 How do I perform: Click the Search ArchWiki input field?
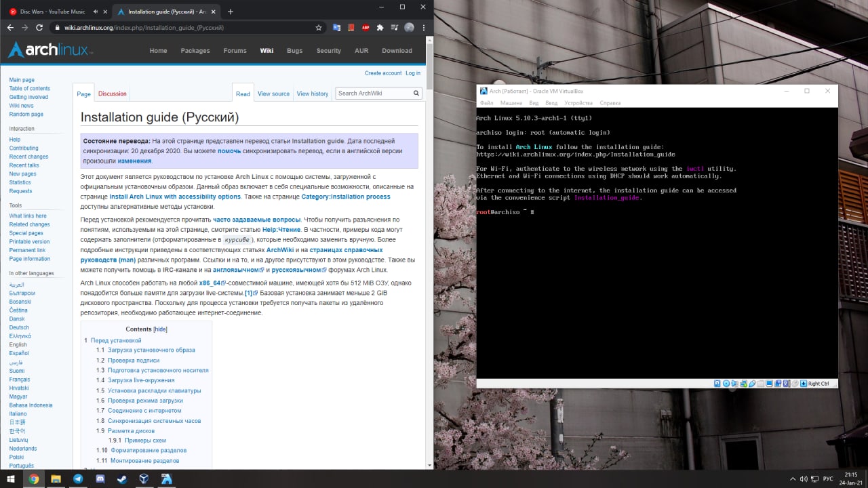[x=374, y=94]
